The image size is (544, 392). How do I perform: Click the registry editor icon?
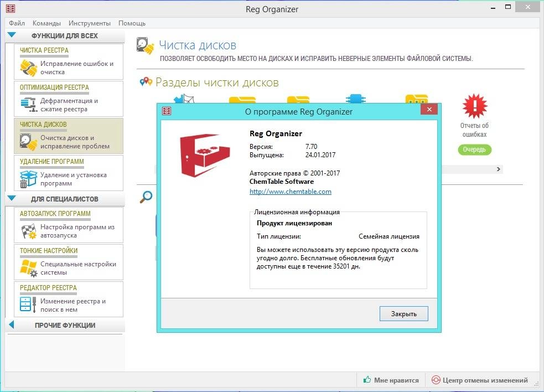coord(28,305)
